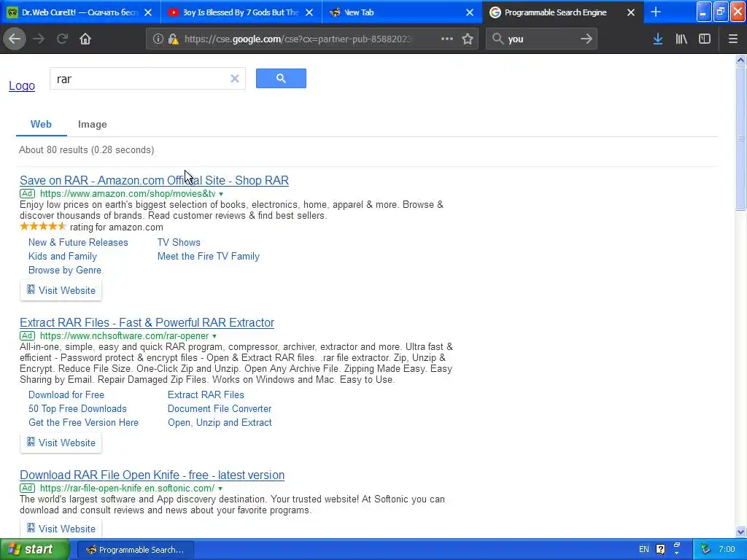
Task: Switch to the Image results tab
Action: [x=93, y=124]
